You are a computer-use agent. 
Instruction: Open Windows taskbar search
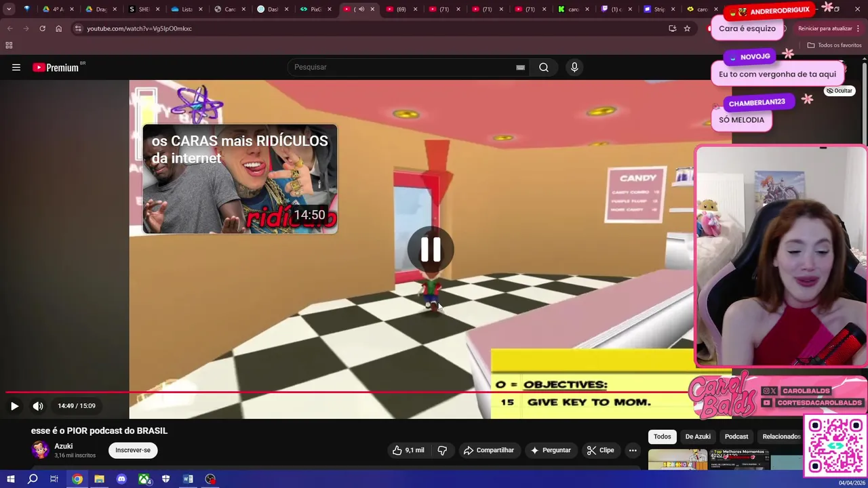point(33,479)
